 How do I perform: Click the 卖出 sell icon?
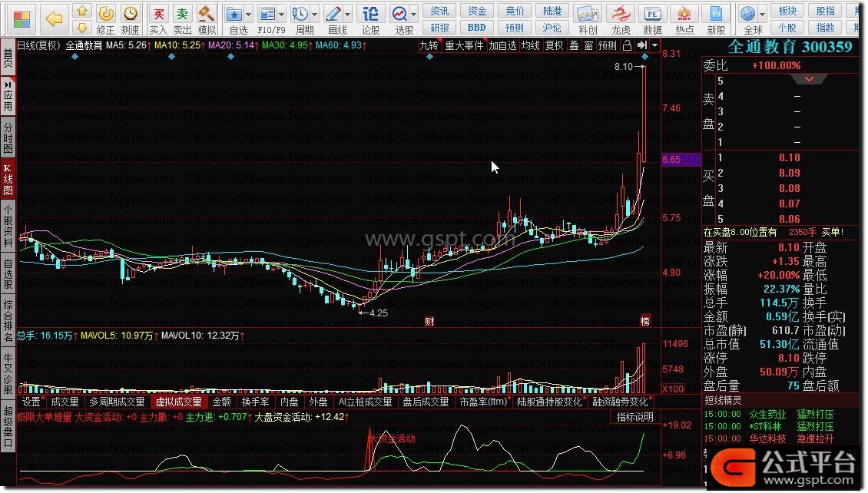(182, 20)
